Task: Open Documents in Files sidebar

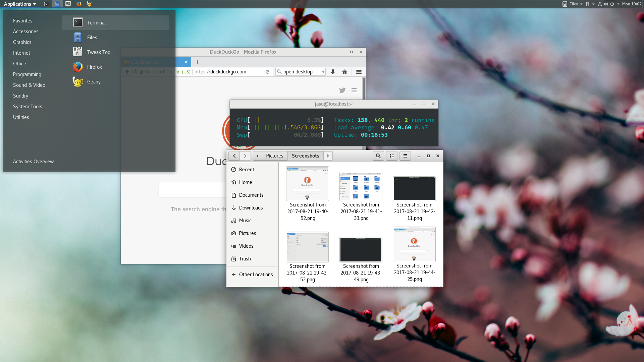Action: pyautogui.click(x=252, y=195)
